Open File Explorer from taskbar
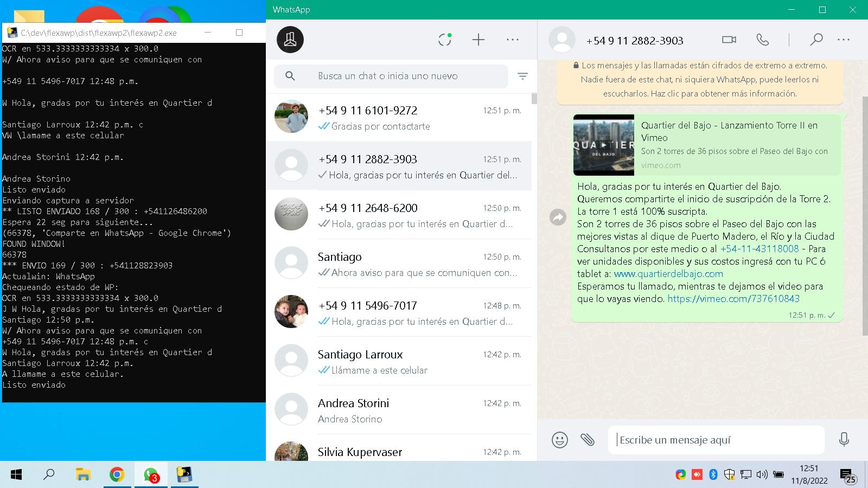Image resolution: width=868 pixels, height=488 pixels. click(83, 475)
